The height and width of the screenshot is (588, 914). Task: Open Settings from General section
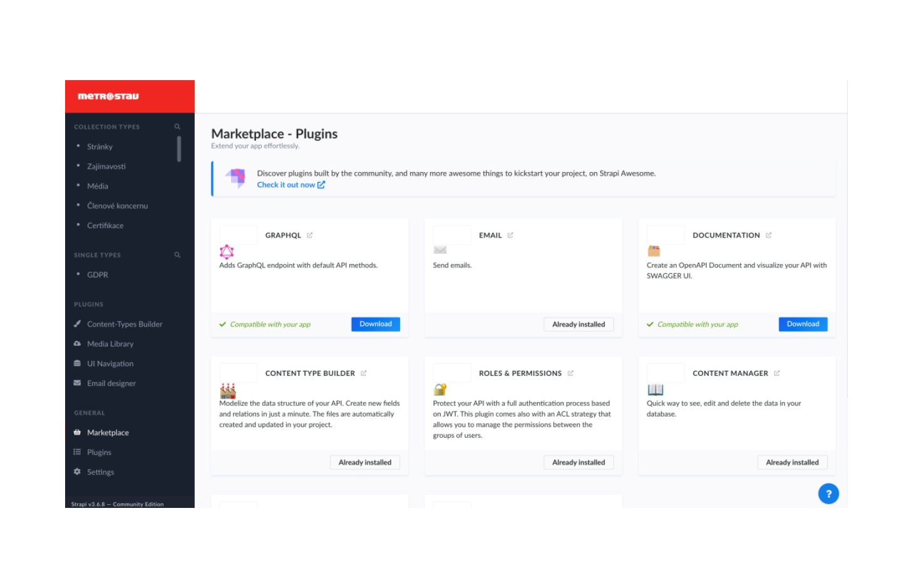pyautogui.click(x=100, y=472)
